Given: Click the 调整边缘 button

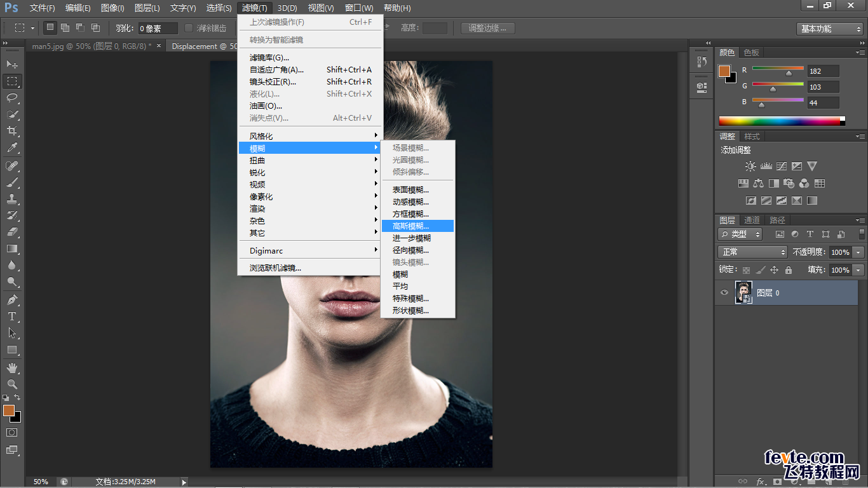Looking at the screenshot, I should pyautogui.click(x=488, y=28).
